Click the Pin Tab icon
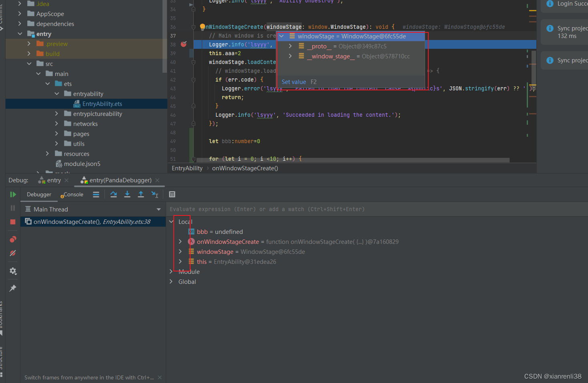Screen dimensions: 588x383 click(13, 288)
